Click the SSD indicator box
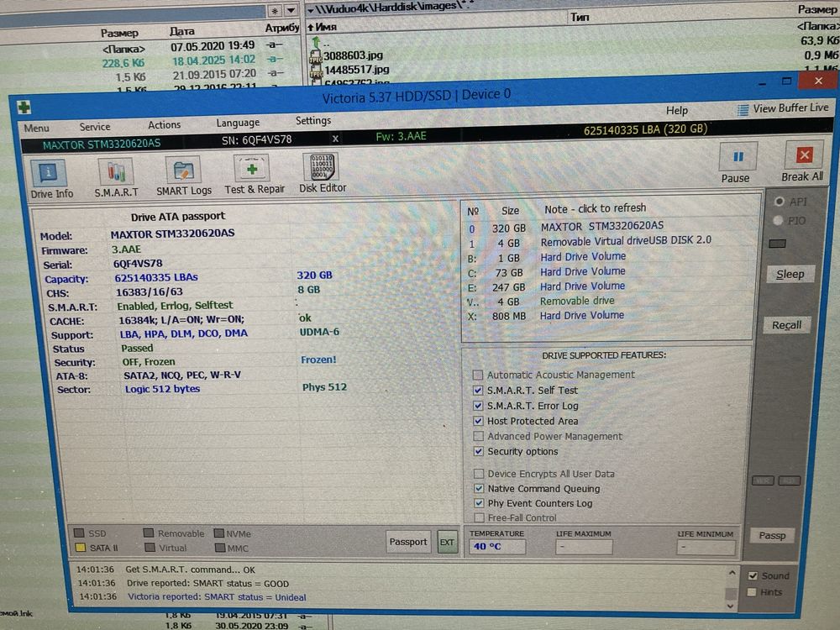The width and height of the screenshot is (840, 630). pyautogui.click(x=79, y=533)
